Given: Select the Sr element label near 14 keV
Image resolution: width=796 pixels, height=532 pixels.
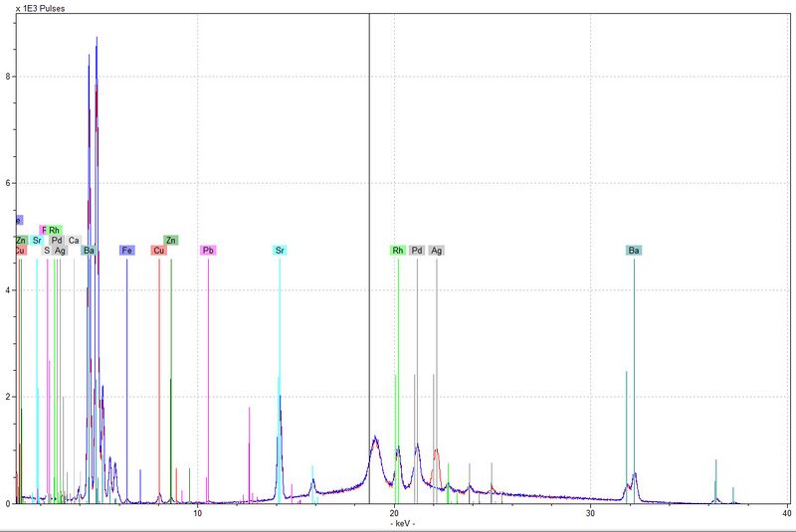Looking at the screenshot, I should [x=280, y=250].
